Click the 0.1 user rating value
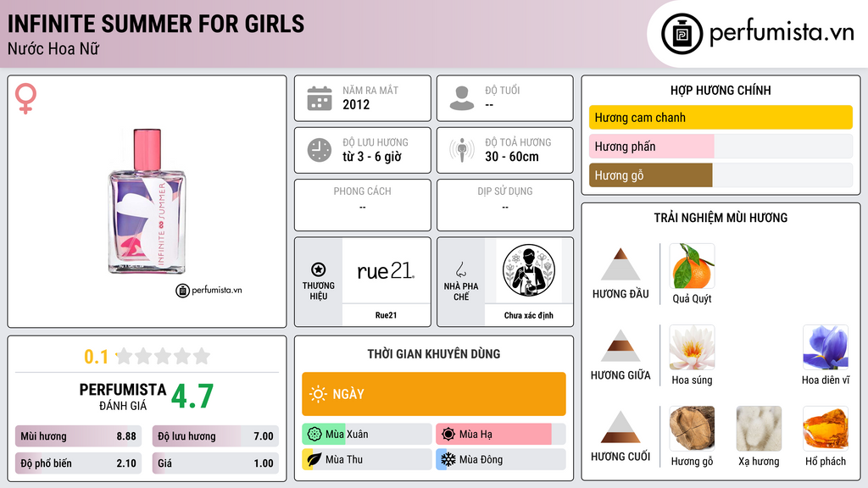 (x=96, y=357)
